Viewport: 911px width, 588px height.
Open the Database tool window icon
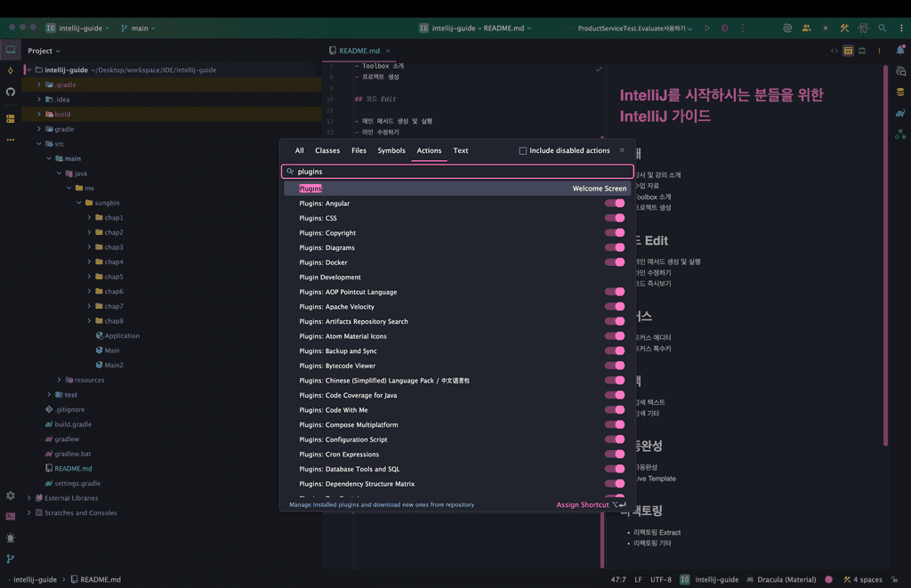[x=900, y=92]
